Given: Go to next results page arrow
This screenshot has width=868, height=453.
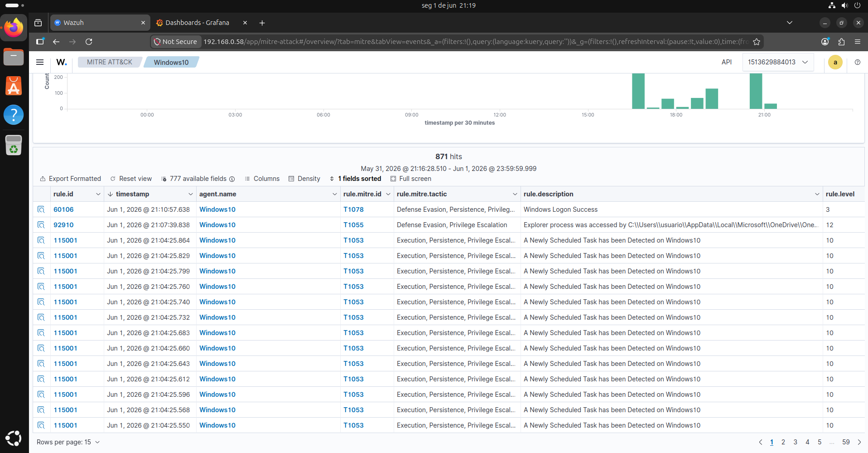Looking at the screenshot, I should [859, 442].
